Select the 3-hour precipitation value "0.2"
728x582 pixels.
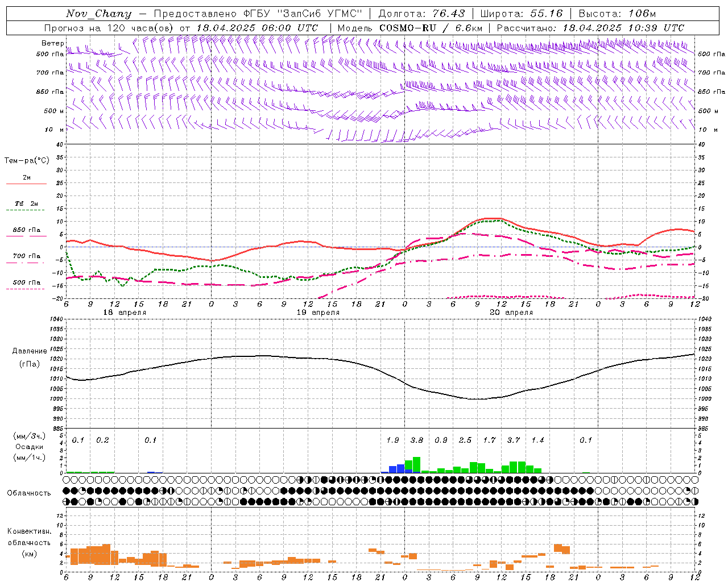click(x=102, y=440)
